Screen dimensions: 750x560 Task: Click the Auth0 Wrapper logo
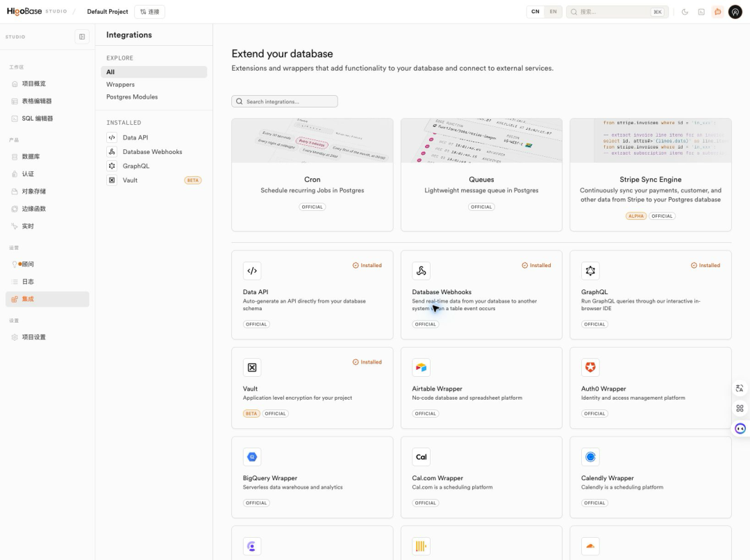(x=590, y=368)
